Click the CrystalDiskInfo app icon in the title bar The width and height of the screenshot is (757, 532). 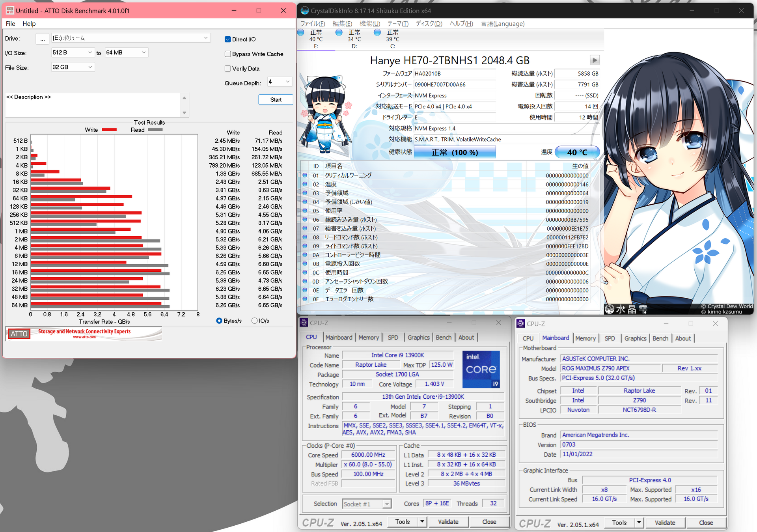(x=304, y=11)
